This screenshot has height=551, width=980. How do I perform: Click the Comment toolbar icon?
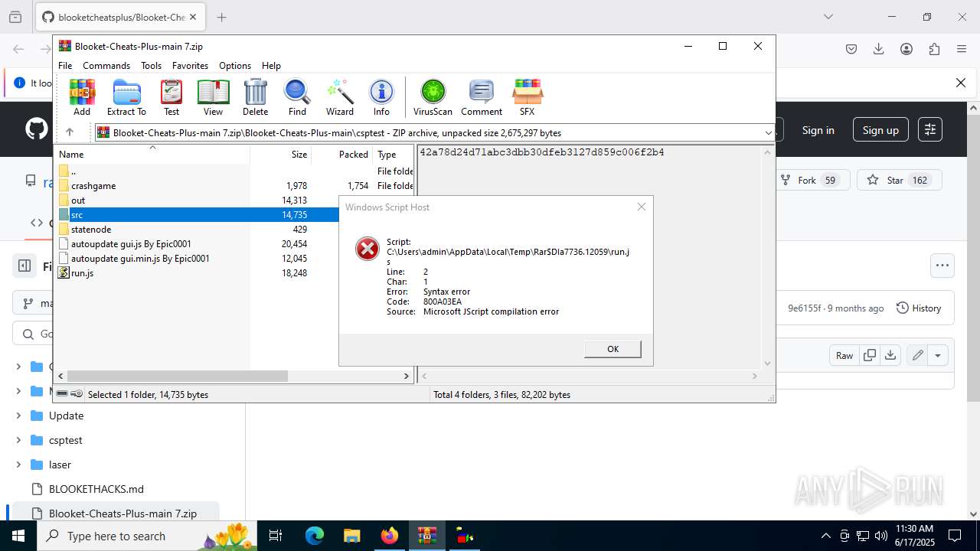click(482, 97)
